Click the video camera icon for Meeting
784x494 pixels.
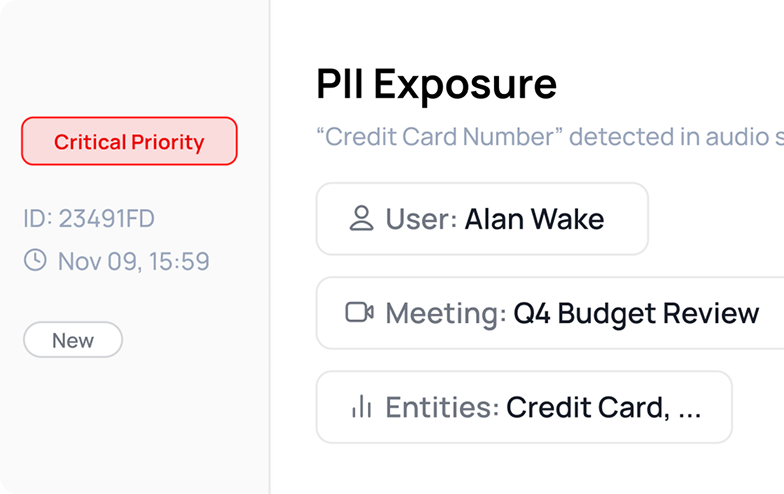click(360, 313)
